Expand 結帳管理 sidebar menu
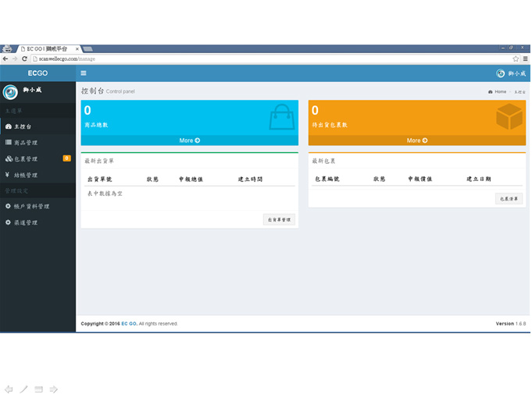 click(x=25, y=176)
